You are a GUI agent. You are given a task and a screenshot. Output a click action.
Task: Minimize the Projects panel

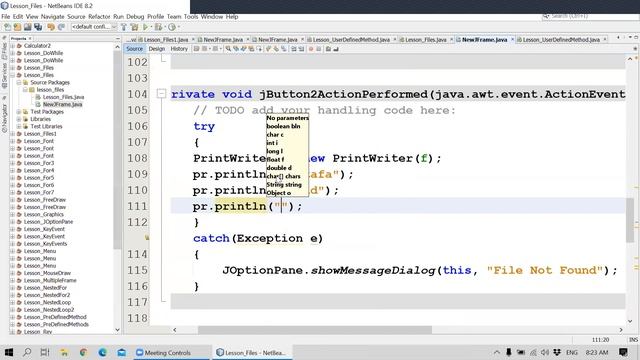[x=118, y=38]
